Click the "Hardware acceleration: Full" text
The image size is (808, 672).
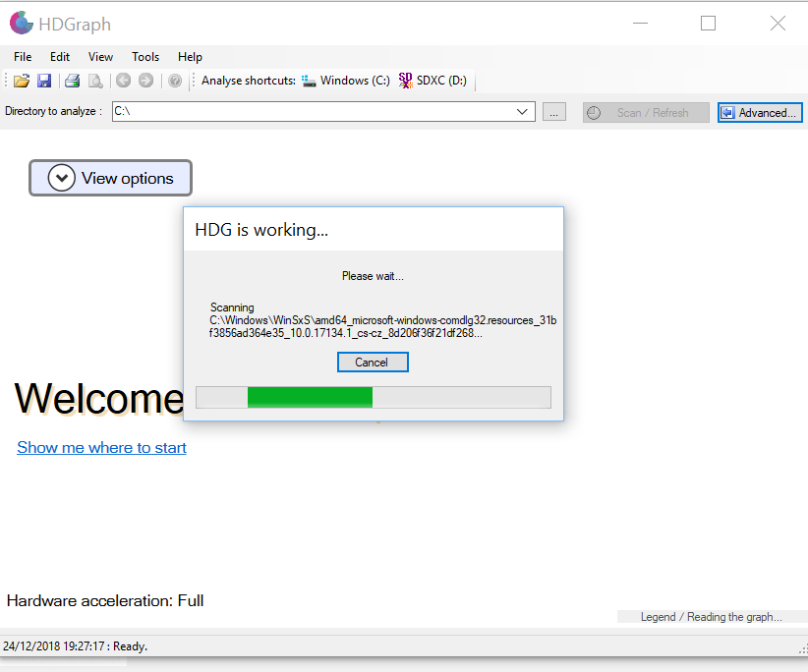(105, 600)
